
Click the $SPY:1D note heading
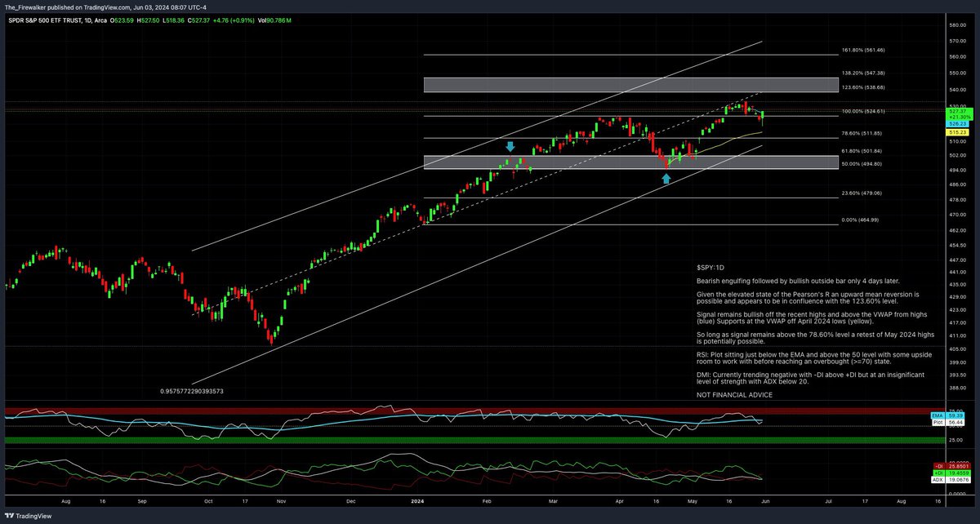pyautogui.click(x=709, y=267)
